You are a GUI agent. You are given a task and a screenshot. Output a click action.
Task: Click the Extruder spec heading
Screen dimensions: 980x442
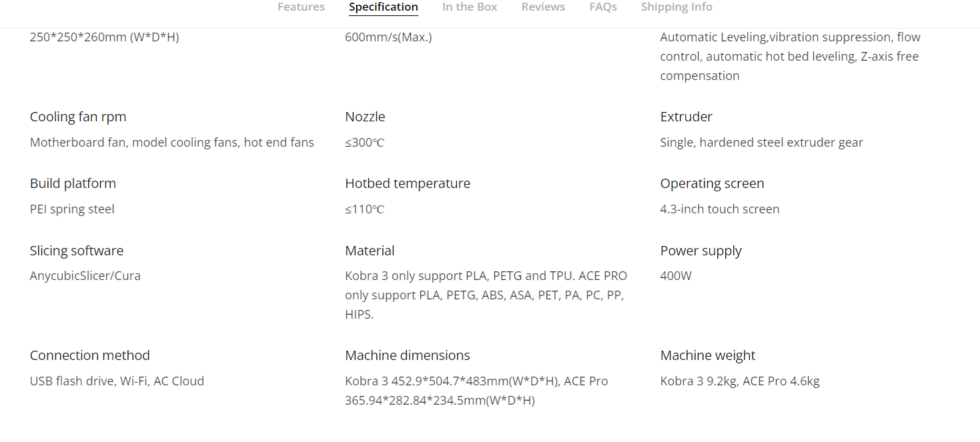(686, 117)
